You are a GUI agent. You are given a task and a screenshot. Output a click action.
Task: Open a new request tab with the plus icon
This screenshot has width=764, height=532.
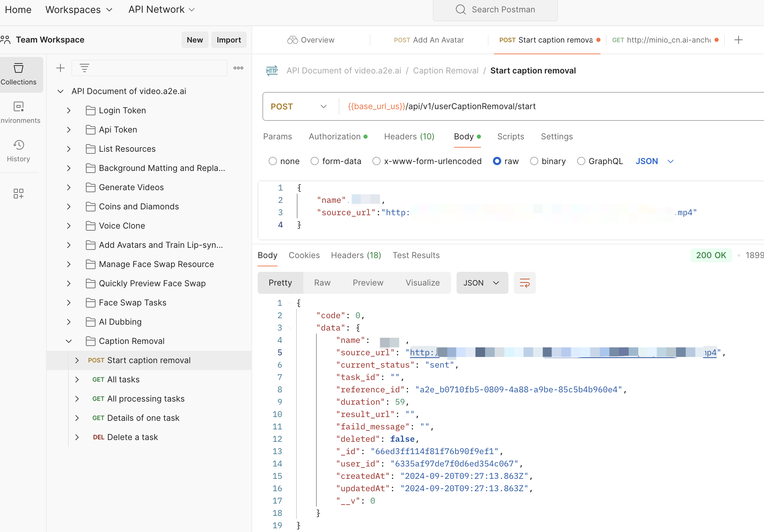[739, 40]
